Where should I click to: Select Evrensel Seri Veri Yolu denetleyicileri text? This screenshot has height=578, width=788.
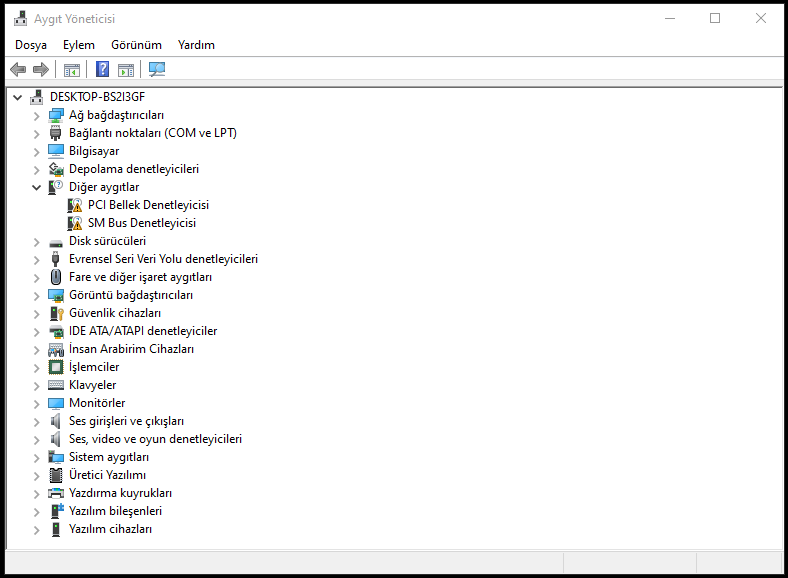(163, 259)
